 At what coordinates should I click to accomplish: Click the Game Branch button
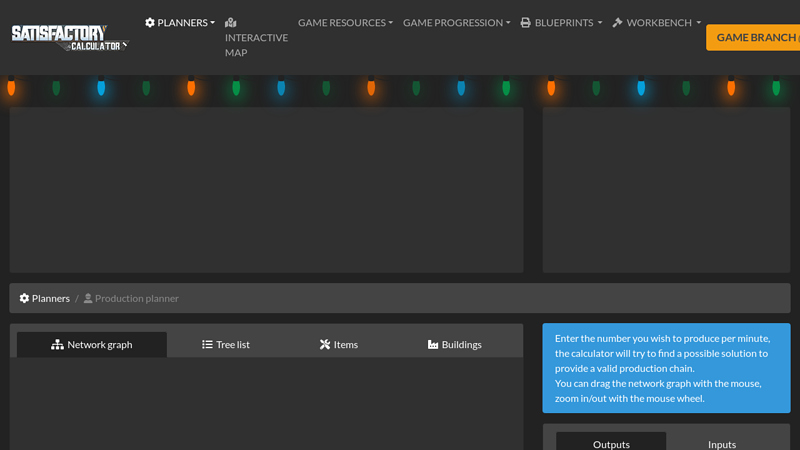[753, 37]
